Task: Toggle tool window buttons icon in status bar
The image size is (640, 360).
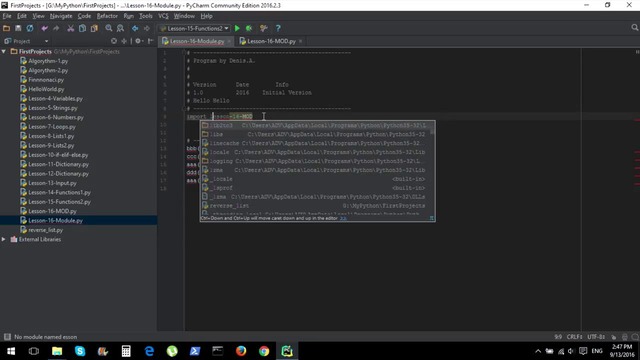Action: 7,337
